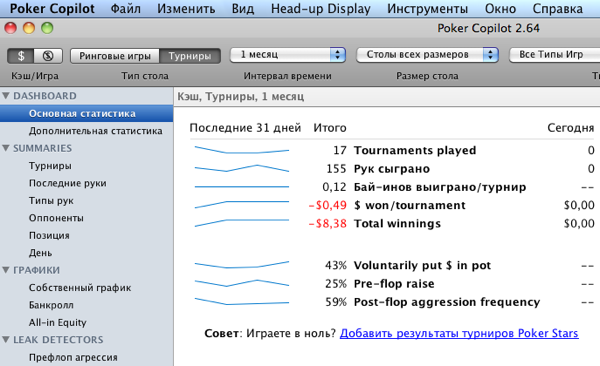Viewport: 600px width, 366px height.
Task: Click the -$8,38 total winnings value
Action: tap(328, 224)
